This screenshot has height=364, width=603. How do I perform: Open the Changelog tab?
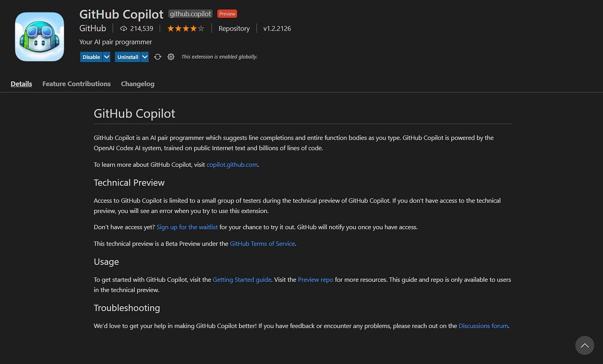137,84
